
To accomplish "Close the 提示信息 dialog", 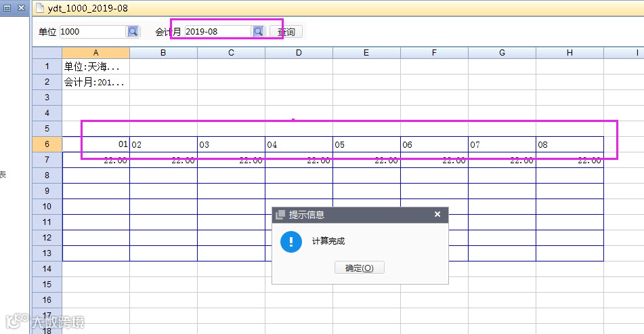I will (x=437, y=215).
